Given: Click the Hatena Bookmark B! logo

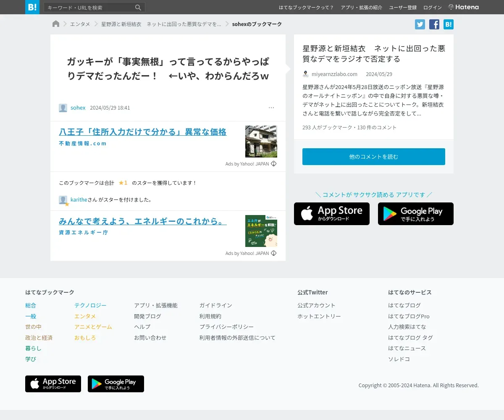Looking at the screenshot, I should [32, 7].
